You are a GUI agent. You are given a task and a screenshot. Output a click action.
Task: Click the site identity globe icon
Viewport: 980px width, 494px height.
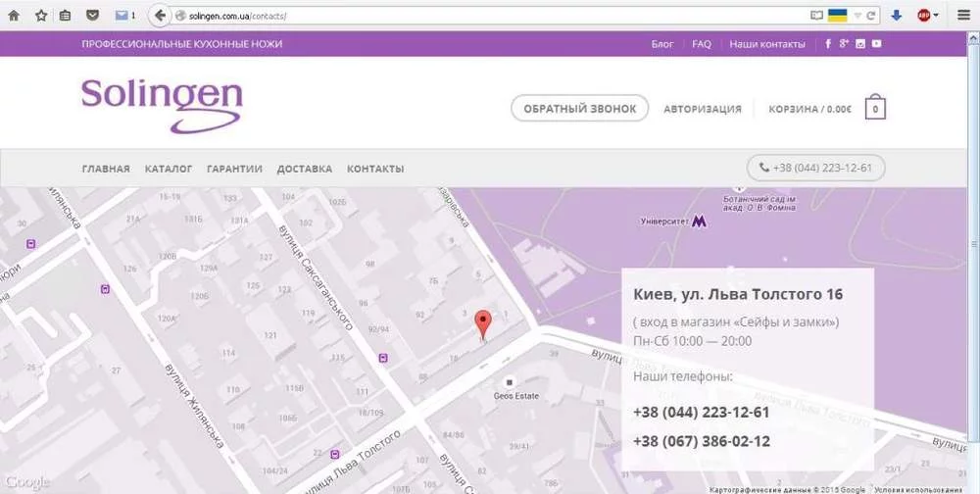tap(180, 17)
